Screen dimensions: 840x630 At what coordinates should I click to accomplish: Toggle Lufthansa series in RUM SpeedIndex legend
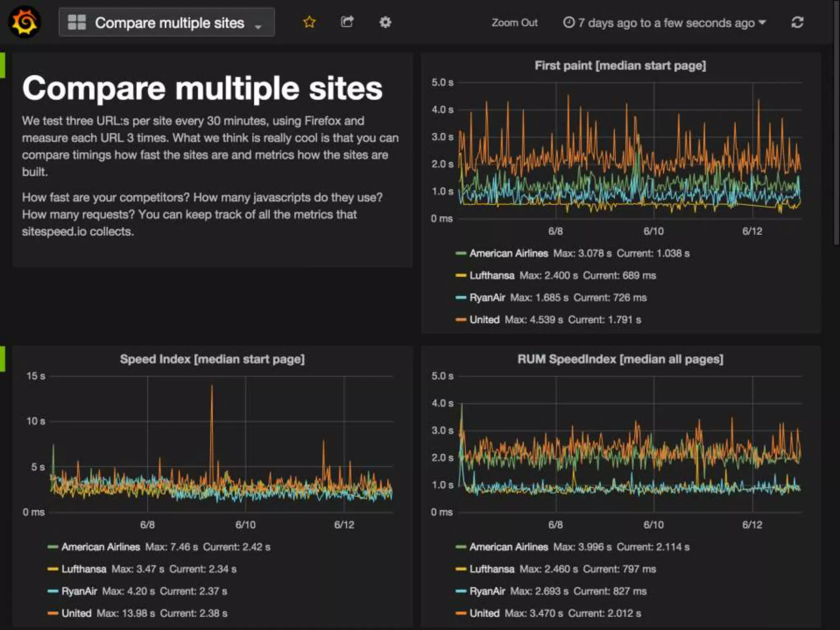coord(492,569)
